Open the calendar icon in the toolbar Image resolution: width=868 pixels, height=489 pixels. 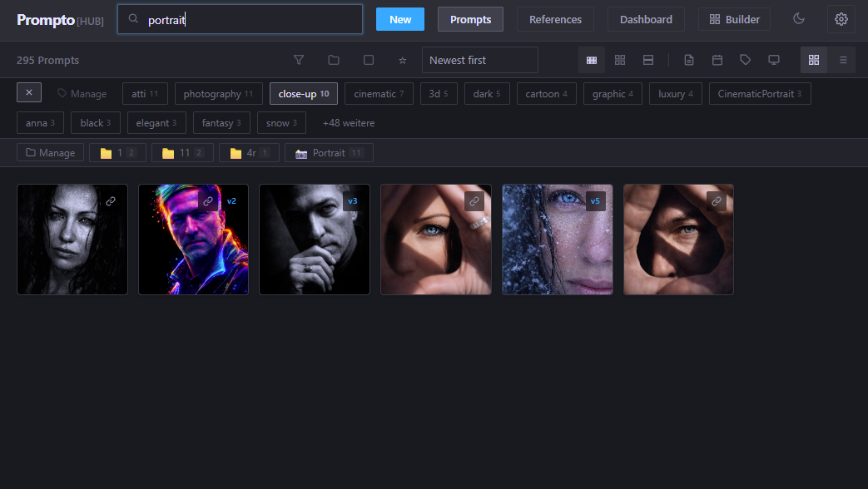[x=717, y=60]
